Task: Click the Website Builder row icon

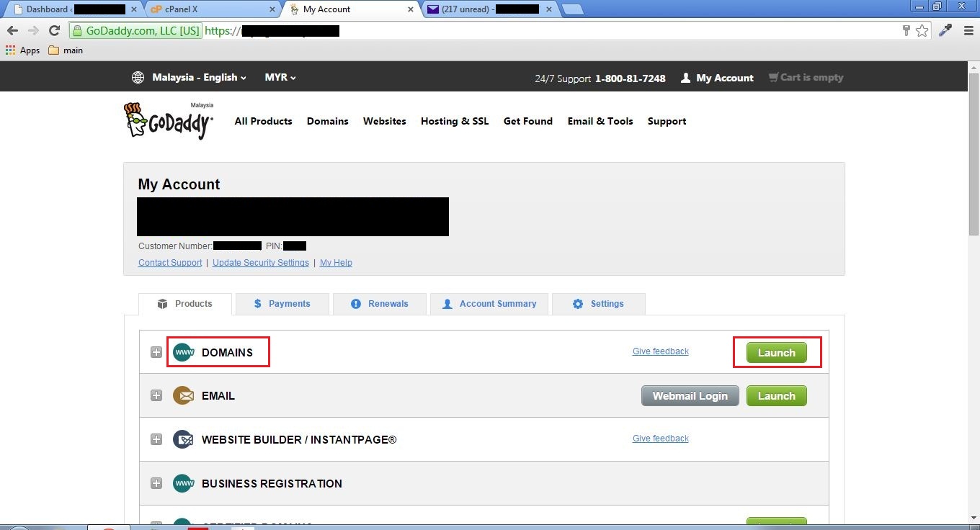Action: (184, 439)
